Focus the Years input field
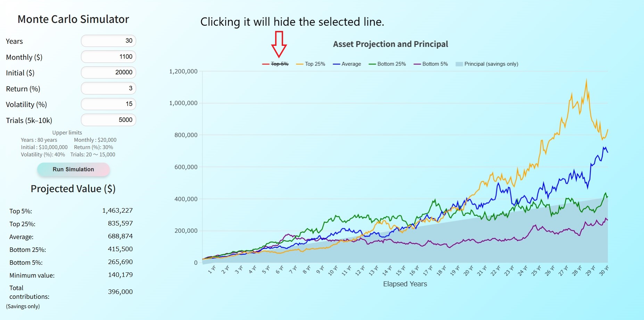 108,41
